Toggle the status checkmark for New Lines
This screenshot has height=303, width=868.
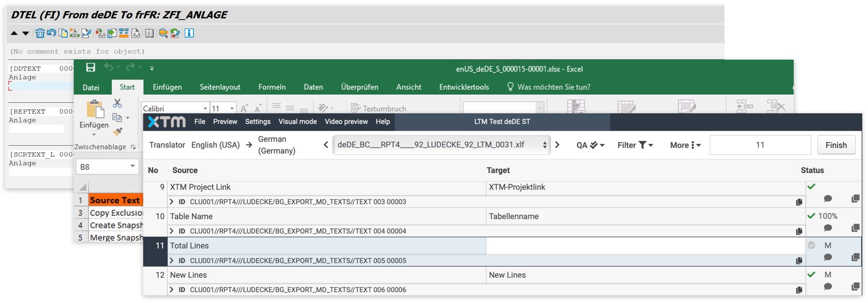point(811,275)
